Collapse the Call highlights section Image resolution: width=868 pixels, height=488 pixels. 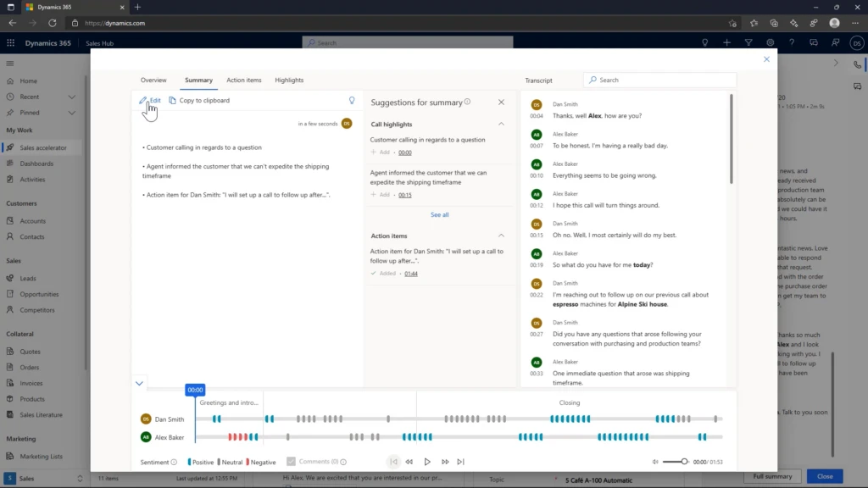(x=500, y=124)
